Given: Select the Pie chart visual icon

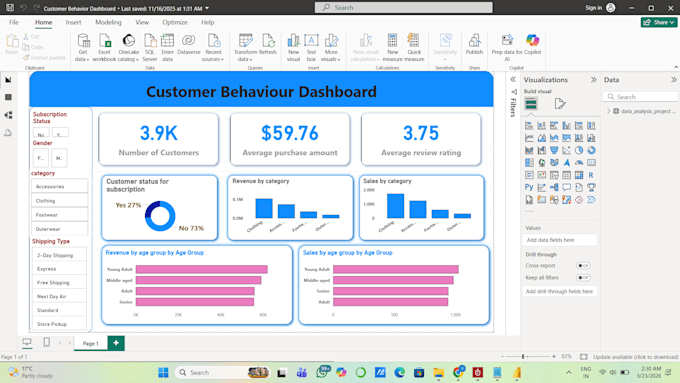Looking at the screenshot, I should point(579,151).
